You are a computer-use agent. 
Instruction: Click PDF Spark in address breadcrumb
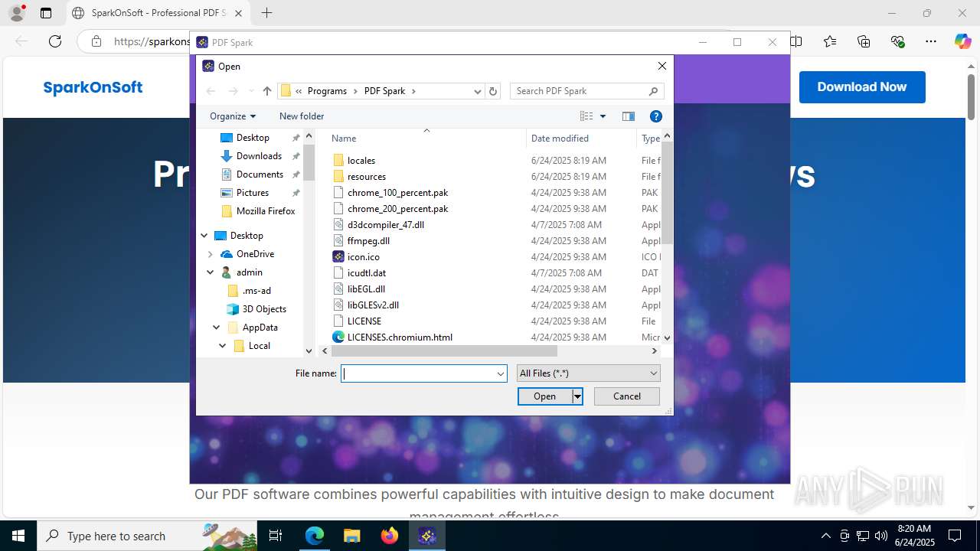point(384,91)
